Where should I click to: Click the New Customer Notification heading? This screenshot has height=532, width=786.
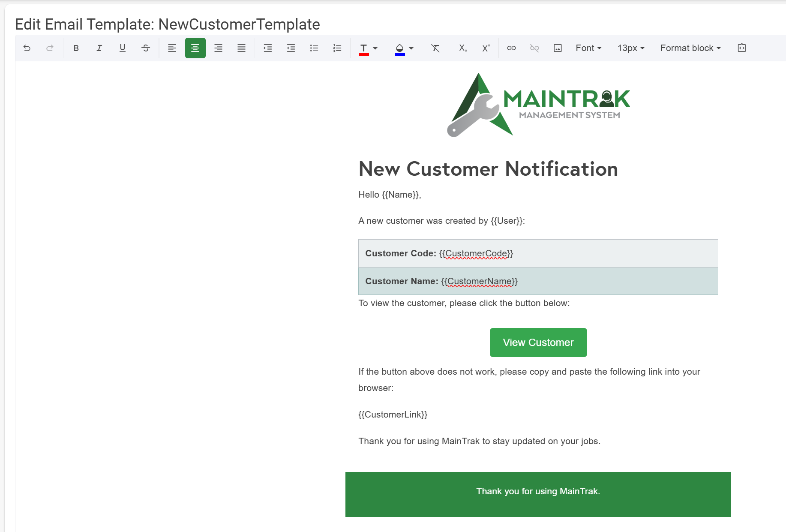pos(488,169)
